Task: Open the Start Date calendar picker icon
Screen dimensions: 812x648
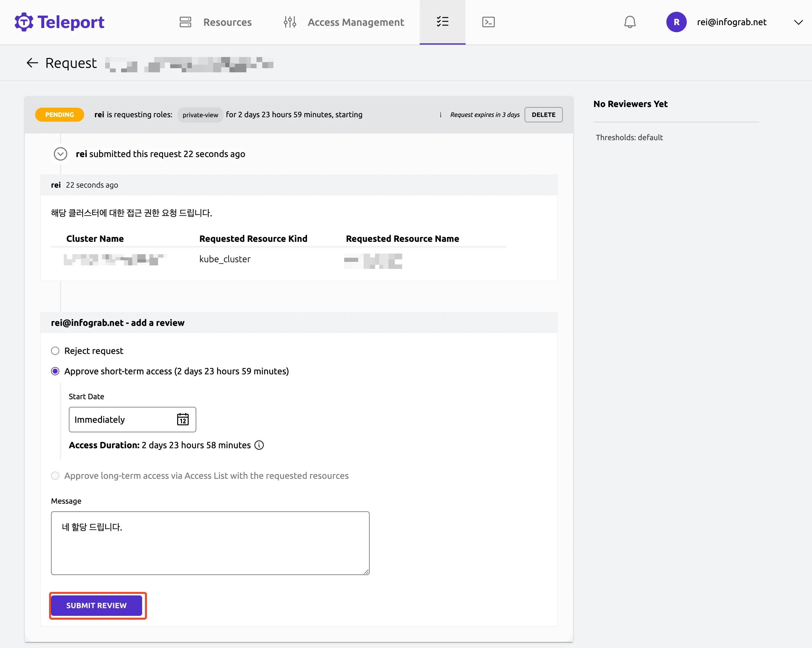Action: [183, 419]
